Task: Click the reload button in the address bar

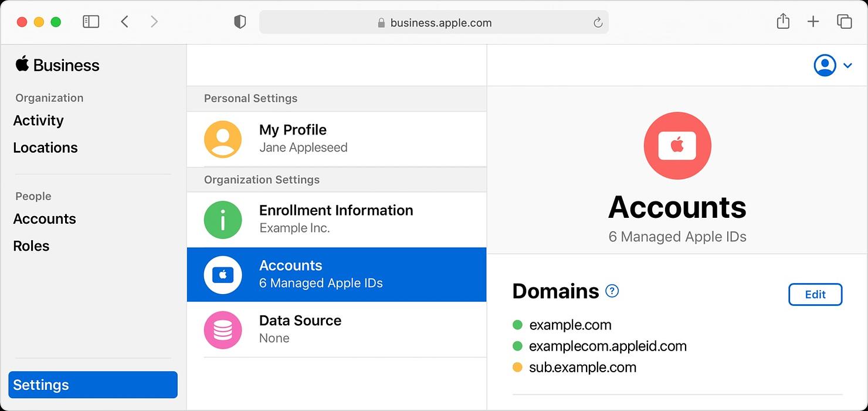Action: pos(598,22)
